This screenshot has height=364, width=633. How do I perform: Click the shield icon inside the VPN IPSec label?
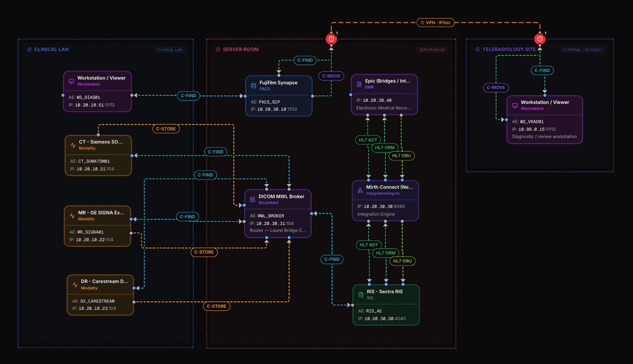coord(422,23)
